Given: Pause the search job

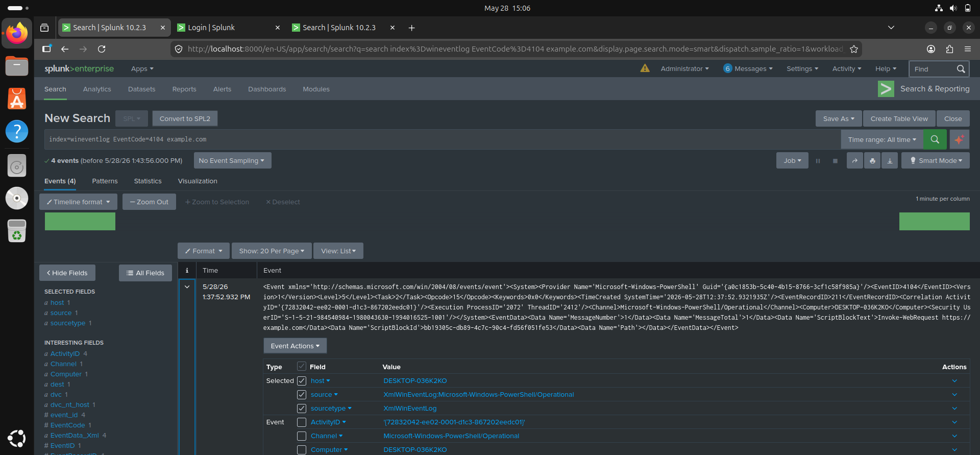Looking at the screenshot, I should point(818,161).
